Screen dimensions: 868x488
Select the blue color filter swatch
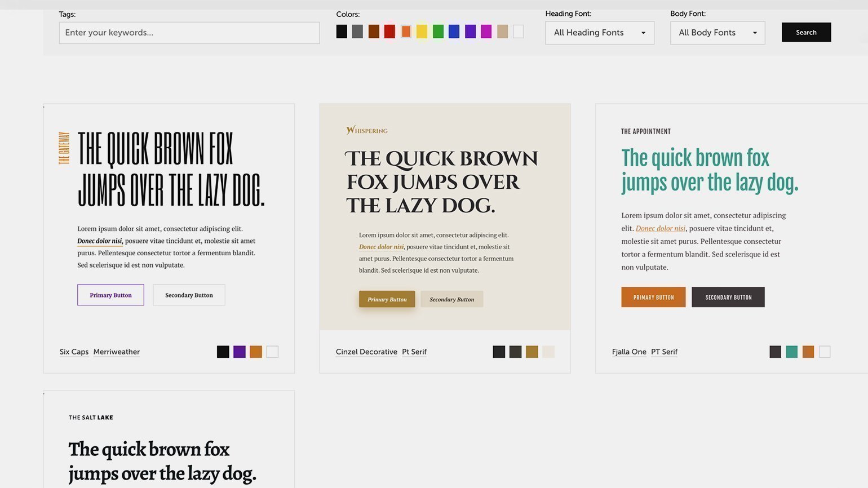coord(454,32)
